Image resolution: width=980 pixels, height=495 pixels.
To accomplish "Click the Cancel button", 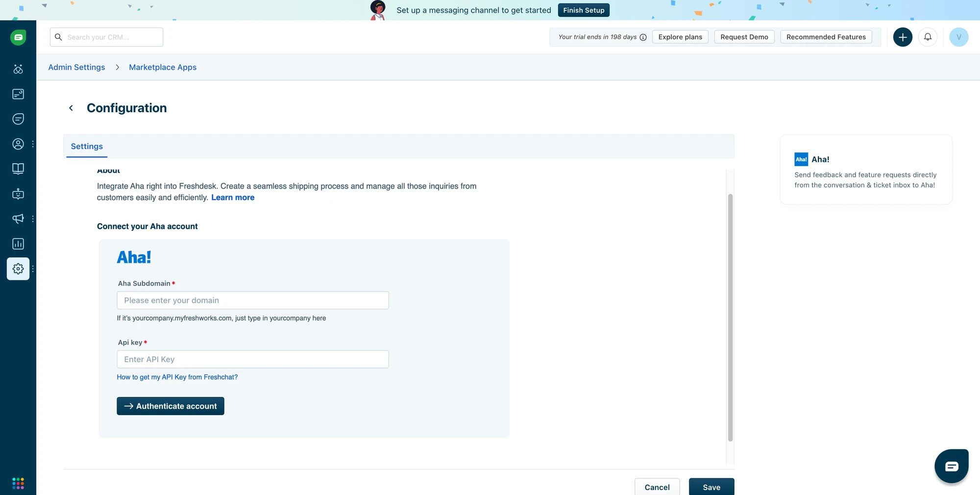I will pos(657,487).
